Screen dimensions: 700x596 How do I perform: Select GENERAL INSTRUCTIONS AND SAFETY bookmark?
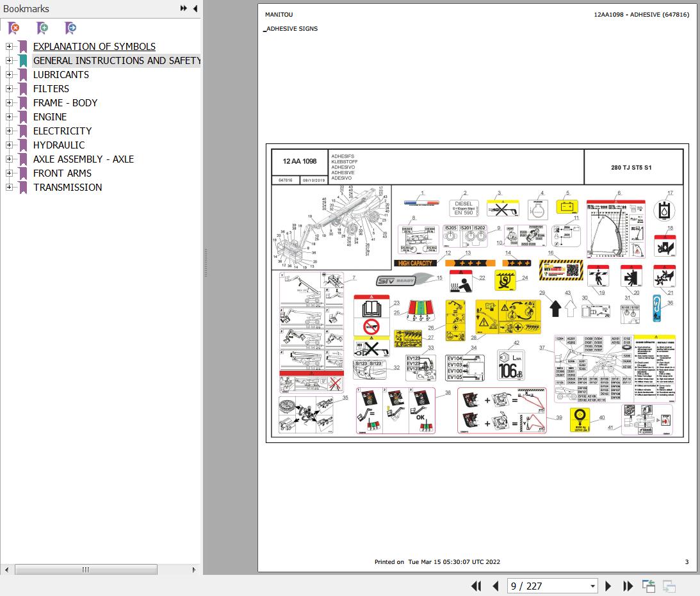click(x=117, y=60)
